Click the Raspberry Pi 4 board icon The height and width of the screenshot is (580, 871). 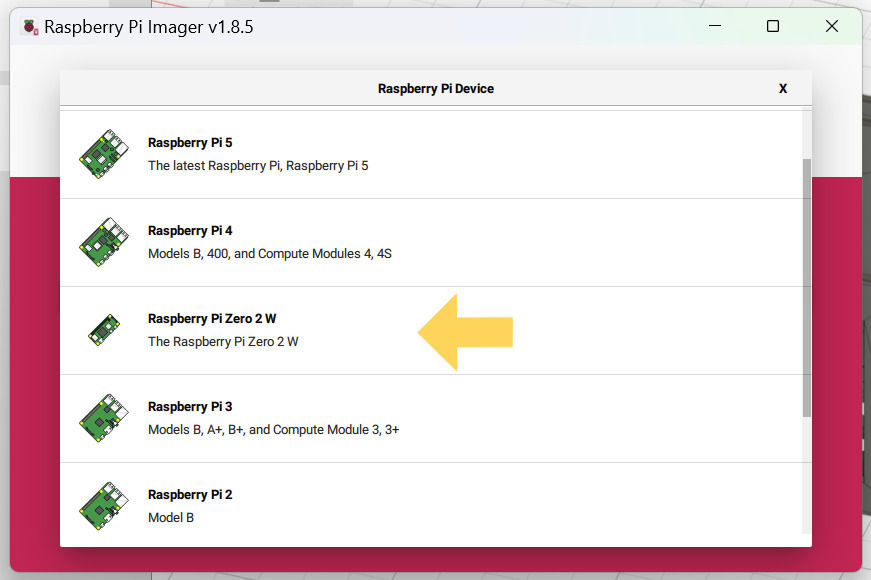104,242
